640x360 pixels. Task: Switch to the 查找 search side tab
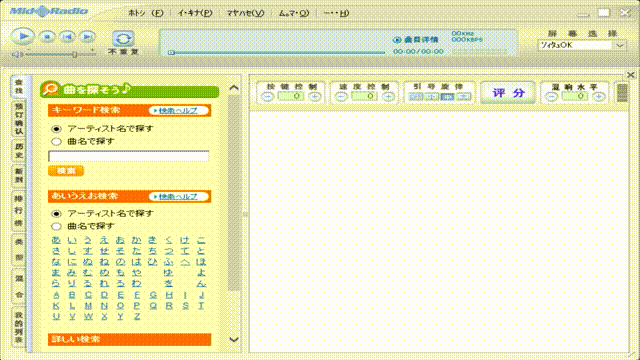[x=19, y=86]
